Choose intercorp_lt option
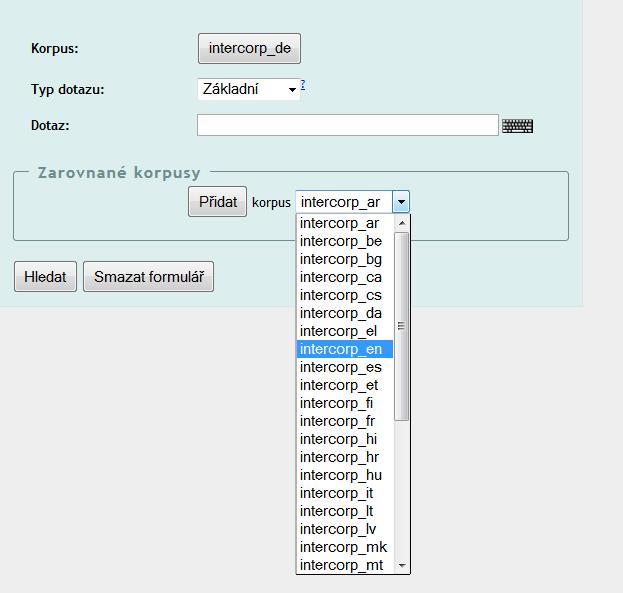623x593 pixels. pos(345,511)
